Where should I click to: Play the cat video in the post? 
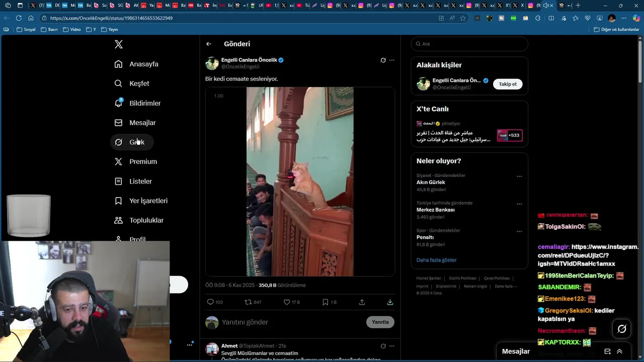click(300, 182)
